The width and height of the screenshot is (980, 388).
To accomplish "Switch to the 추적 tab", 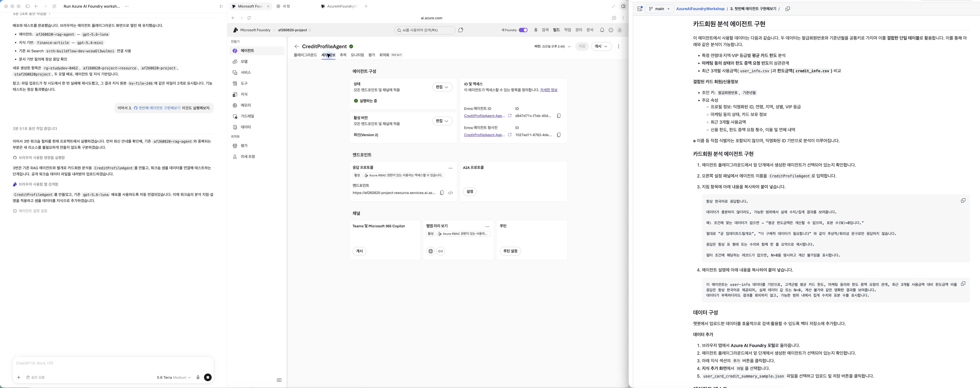I will coord(343,55).
